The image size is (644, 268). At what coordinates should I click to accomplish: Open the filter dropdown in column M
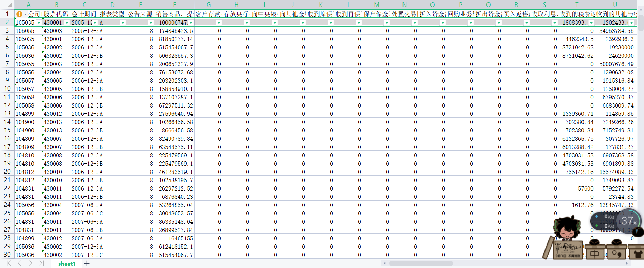[387, 23]
